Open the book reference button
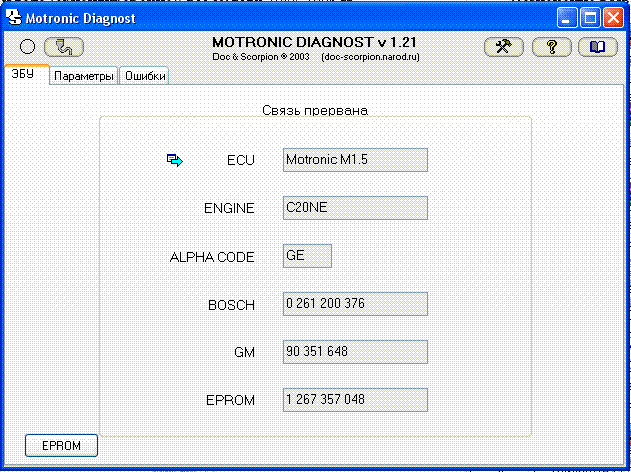 pos(597,47)
